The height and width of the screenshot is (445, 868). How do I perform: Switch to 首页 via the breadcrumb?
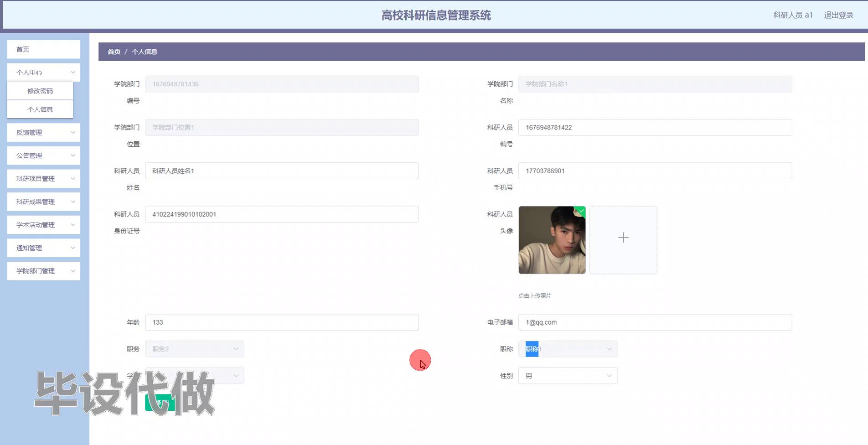click(x=114, y=52)
